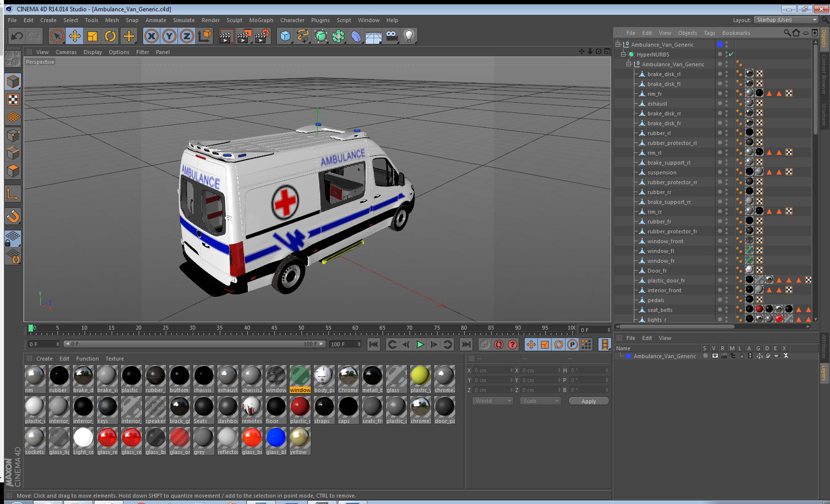Toggle Z axis lock
This screenshot has height=504, width=830.
coord(187,36)
